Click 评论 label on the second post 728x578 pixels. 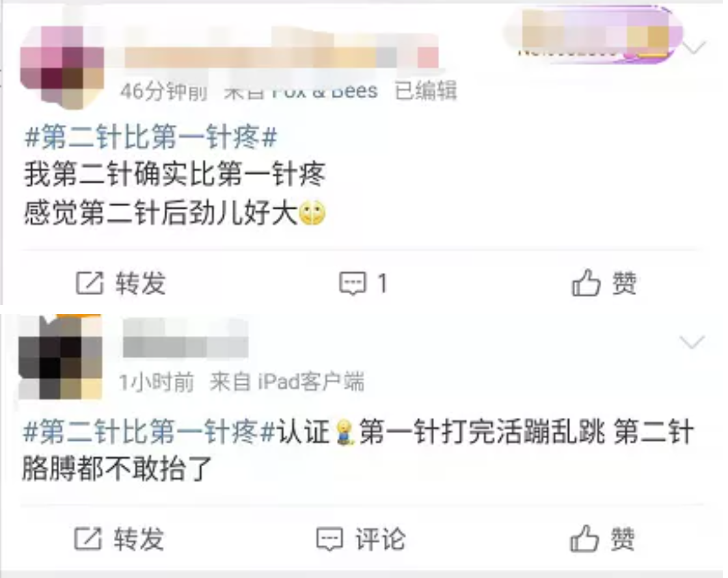[380, 539]
